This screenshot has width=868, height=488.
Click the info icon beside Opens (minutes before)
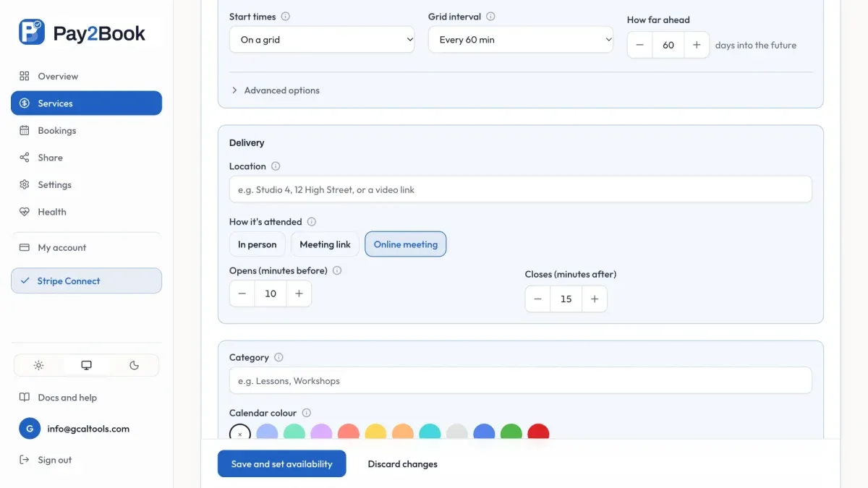tap(337, 270)
